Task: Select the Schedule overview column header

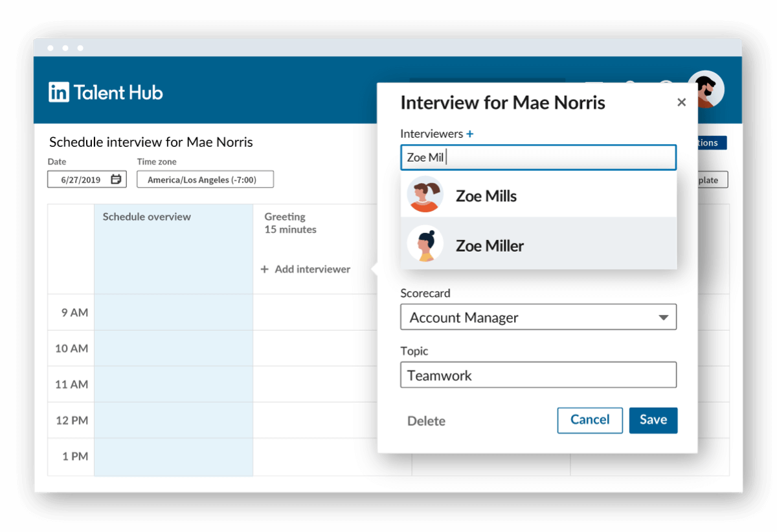Action: coord(146,216)
